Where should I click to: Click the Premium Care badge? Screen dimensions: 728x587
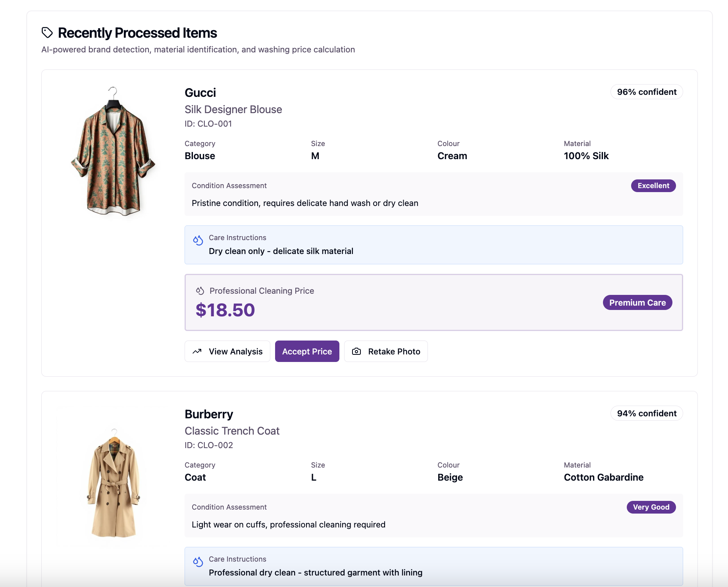point(637,302)
